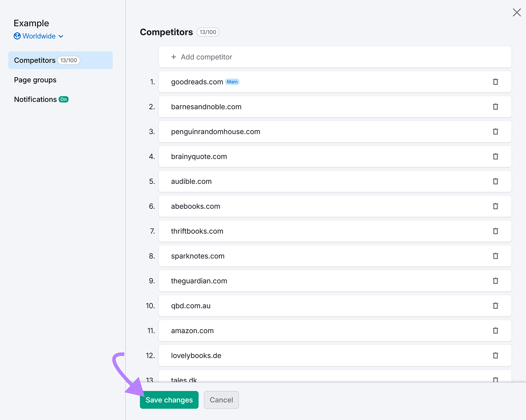Screen dimensions: 526x420
Task: Cancel the pending changes
Action: [221, 400]
